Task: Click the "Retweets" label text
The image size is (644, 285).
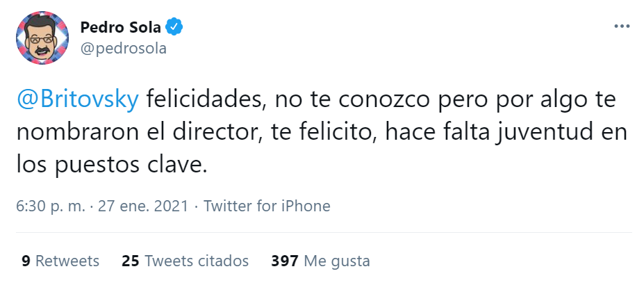Action: 67,261
